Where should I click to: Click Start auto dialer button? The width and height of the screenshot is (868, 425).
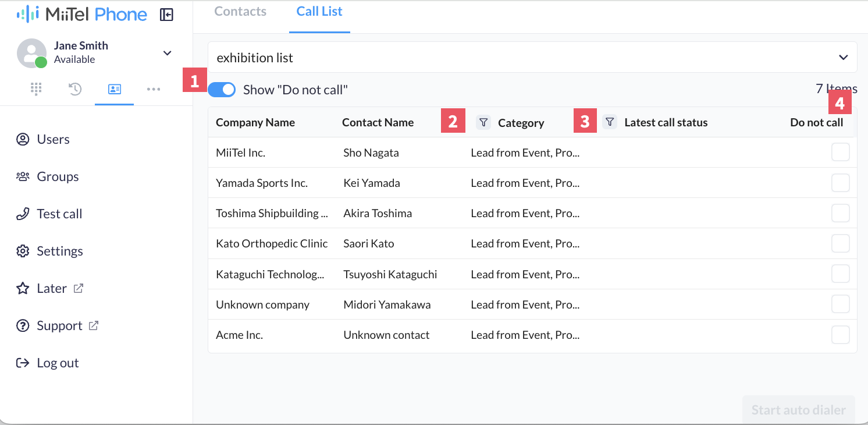coord(798,410)
